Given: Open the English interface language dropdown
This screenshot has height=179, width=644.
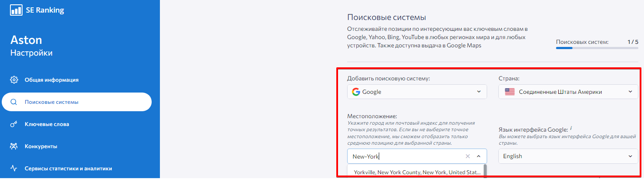Looking at the screenshot, I should click(x=568, y=156).
